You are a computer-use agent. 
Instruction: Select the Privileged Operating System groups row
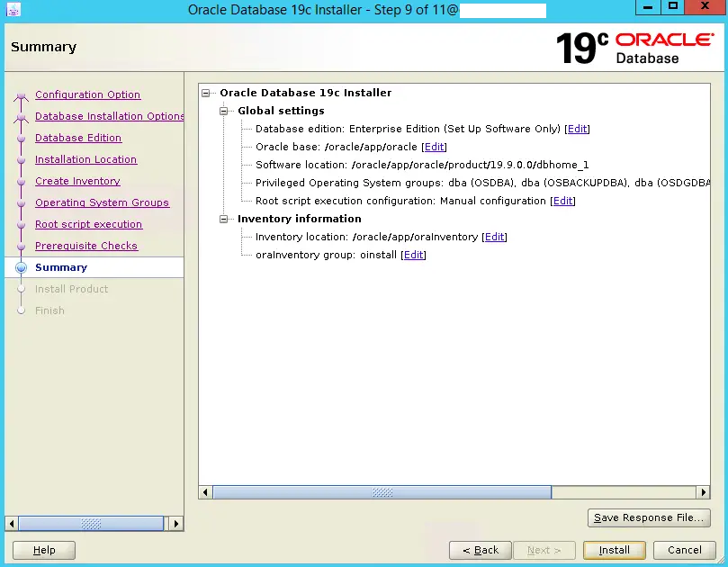[x=483, y=183]
